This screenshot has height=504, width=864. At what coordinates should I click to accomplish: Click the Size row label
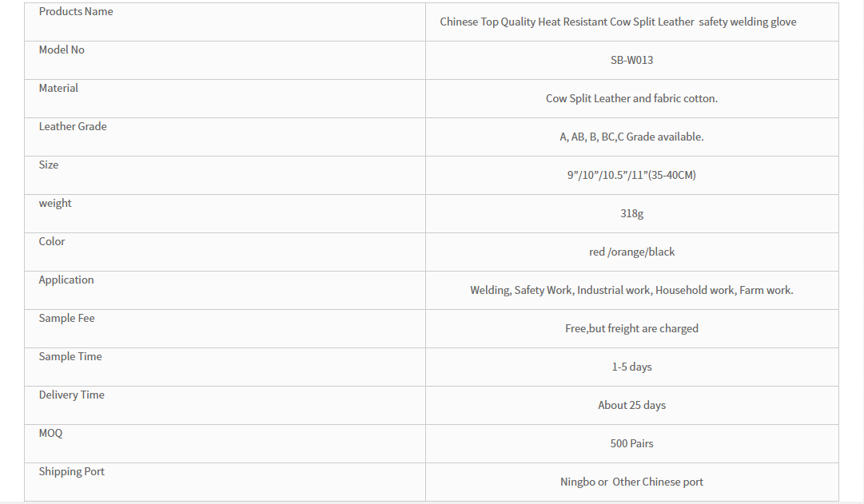pos(49,165)
